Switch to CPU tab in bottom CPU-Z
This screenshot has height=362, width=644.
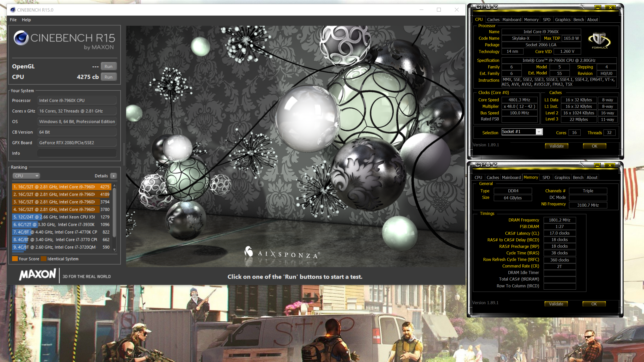click(x=478, y=177)
